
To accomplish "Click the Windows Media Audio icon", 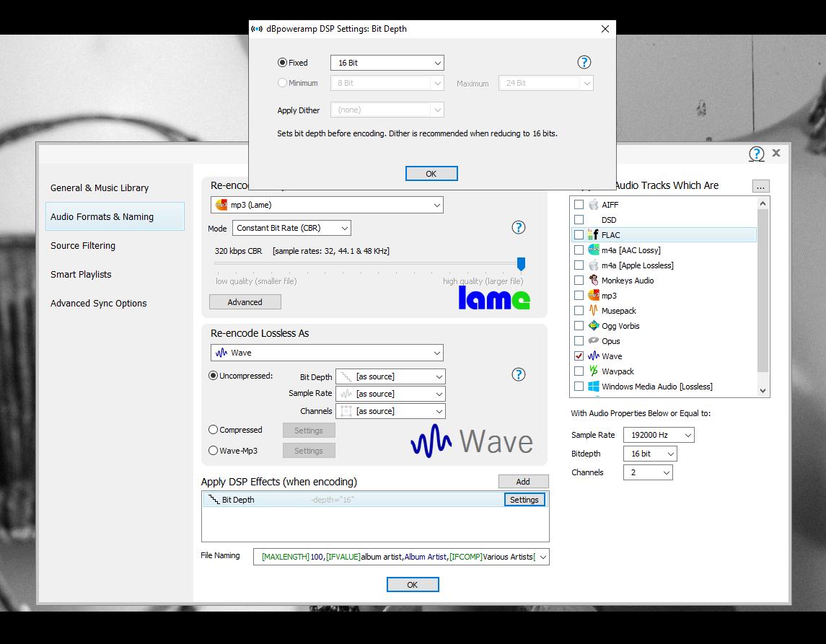I will tap(593, 387).
